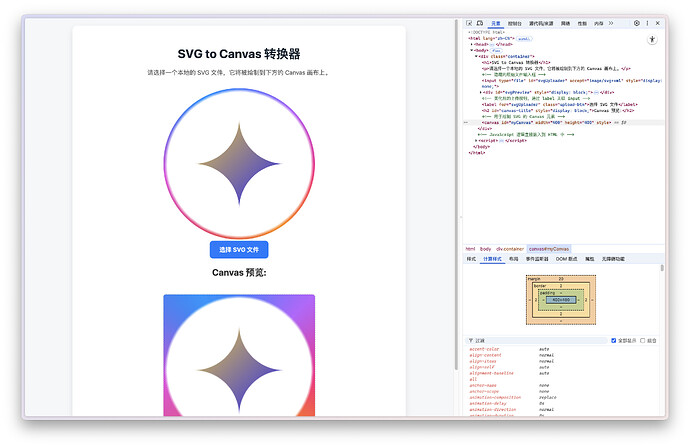Open DevTools settings gear icon
This screenshot has height=448, width=690.
636,23
